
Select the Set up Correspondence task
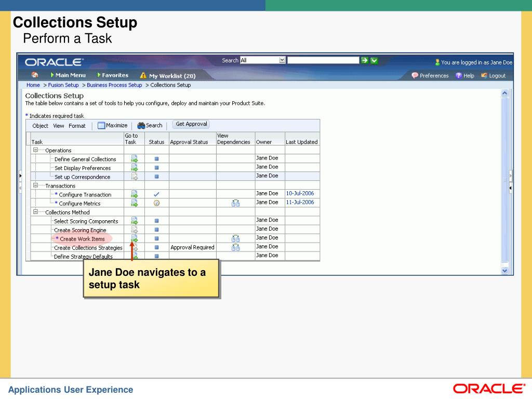click(x=82, y=177)
